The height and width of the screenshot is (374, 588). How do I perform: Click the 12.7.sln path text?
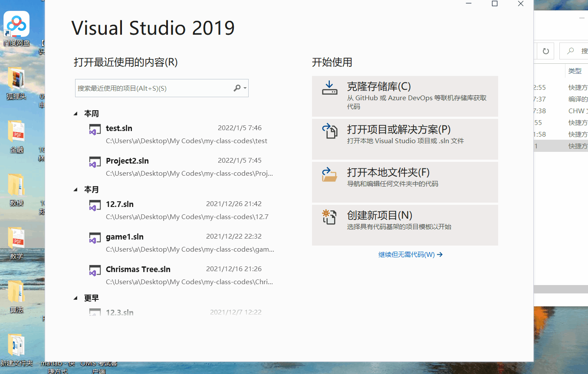[x=187, y=217]
